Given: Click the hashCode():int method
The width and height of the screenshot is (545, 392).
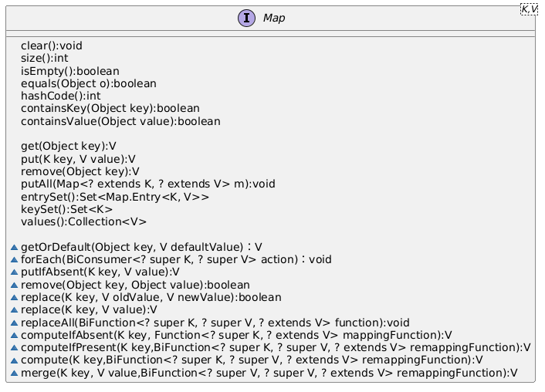Looking at the screenshot, I should click(61, 96).
